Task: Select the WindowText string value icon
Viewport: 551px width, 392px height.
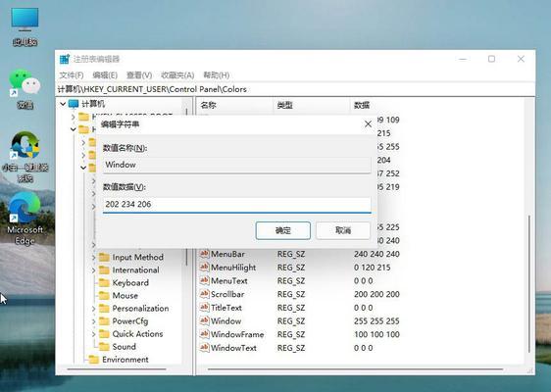Action: (x=204, y=347)
